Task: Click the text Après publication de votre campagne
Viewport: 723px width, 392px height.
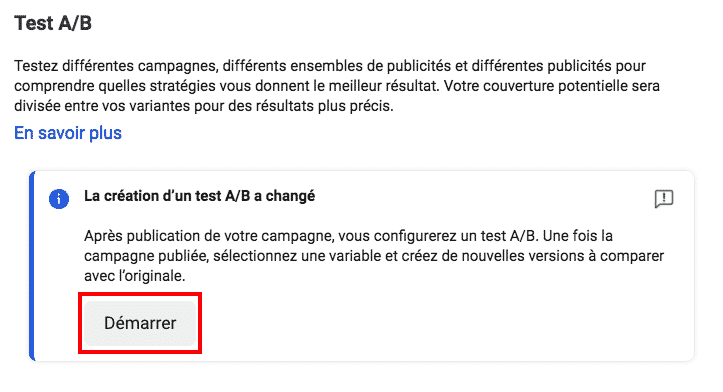Action: pyautogui.click(x=208, y=236)
